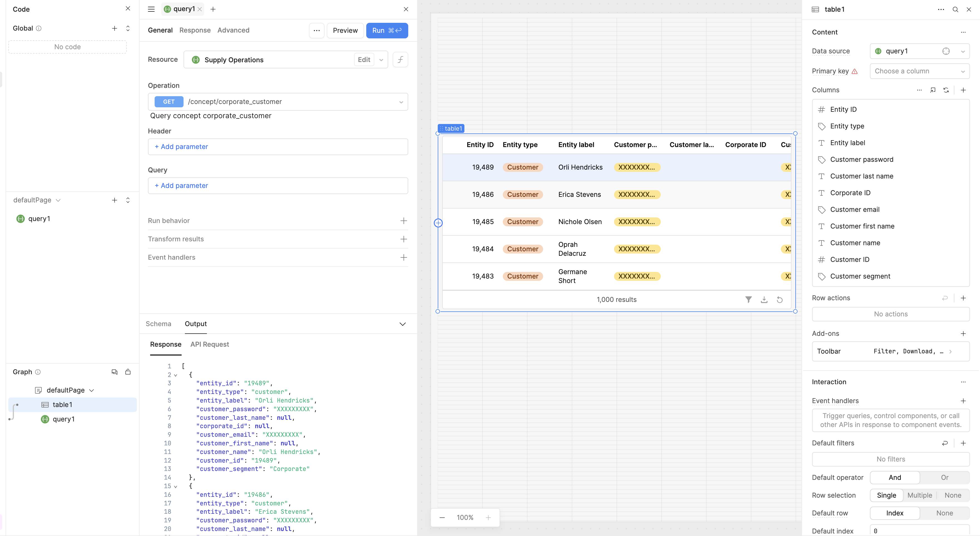The width and height of the screenshot is (980, 536).
Task: Click the table refresh icon
Action: pyautogui.click(x=779, y=300)
